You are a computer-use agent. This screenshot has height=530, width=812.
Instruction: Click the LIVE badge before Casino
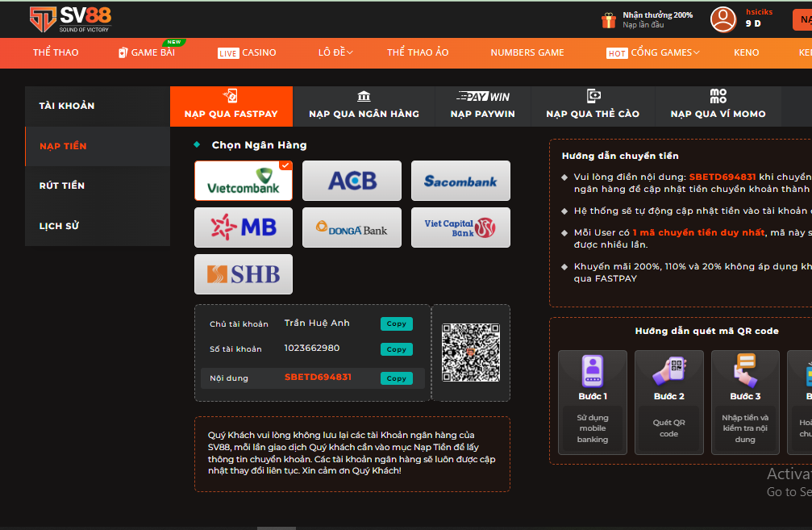(228, 53)
